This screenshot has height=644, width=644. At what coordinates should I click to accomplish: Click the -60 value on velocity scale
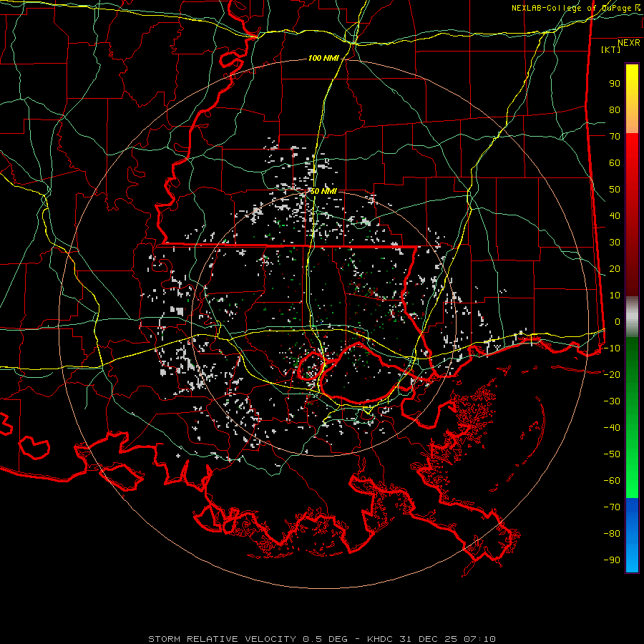(612, 481)
